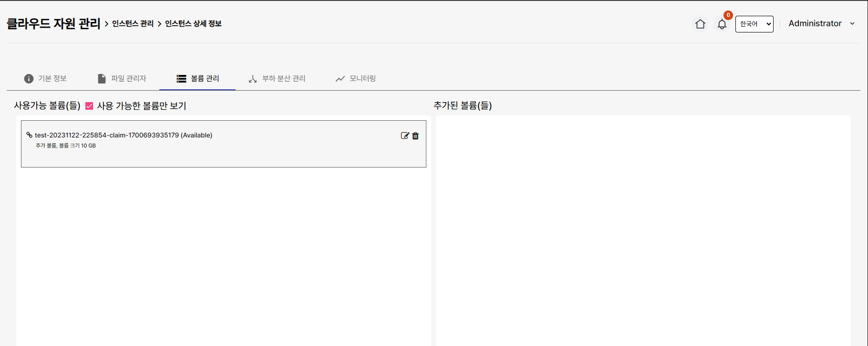
Task: Click the network icon on 부하 분산 관리
Action: point(253,79)
